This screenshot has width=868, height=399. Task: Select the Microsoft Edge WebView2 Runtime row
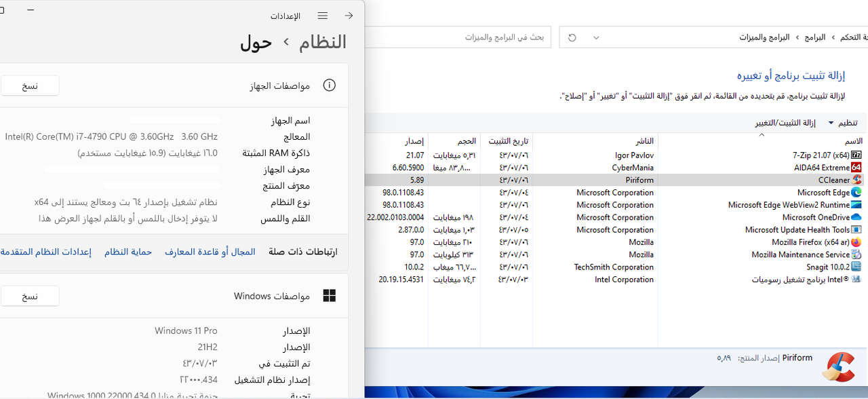pyautogui.click(x=616, y=205)
